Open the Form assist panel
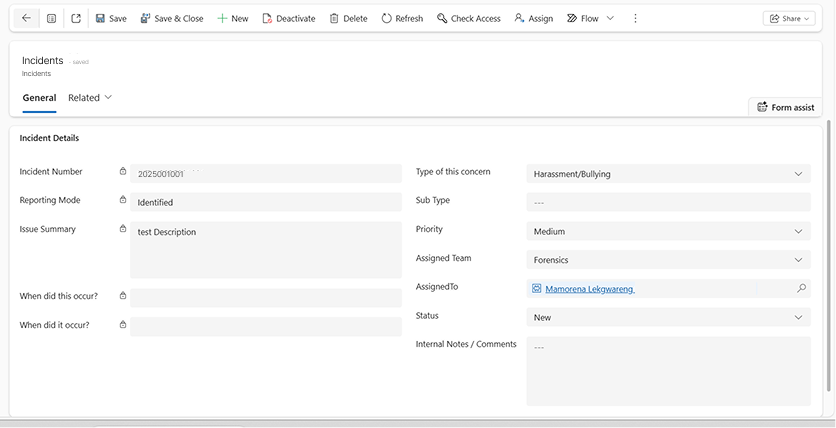This screenshot has width=836, height=428. pos(786,107)
